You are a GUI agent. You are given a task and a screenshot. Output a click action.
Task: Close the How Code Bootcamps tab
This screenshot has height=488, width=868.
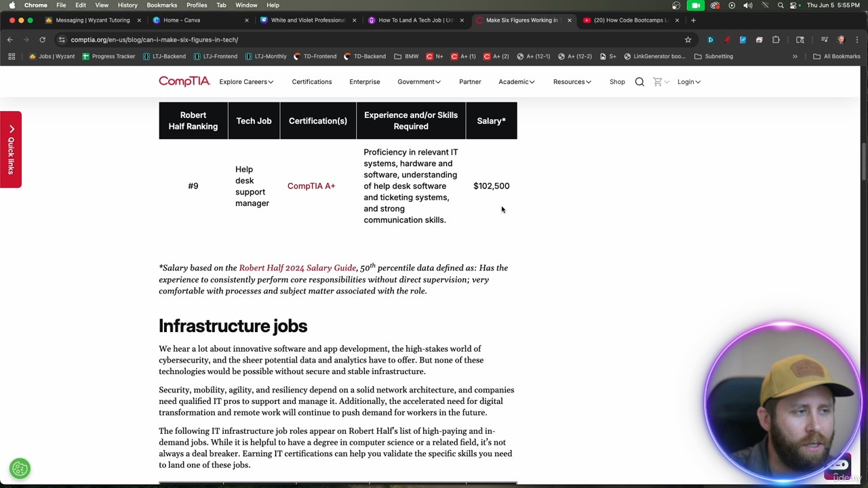[x=677, y=20]
